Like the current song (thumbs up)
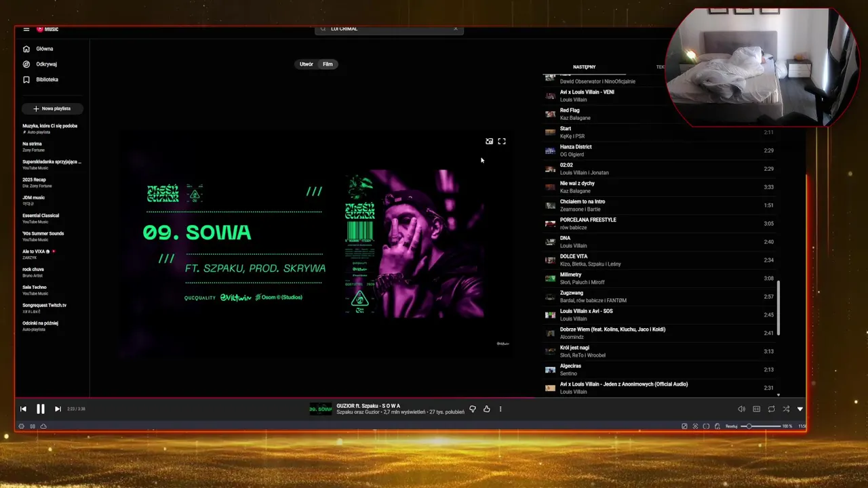868x488 pixels. click(x=486, y=409)
